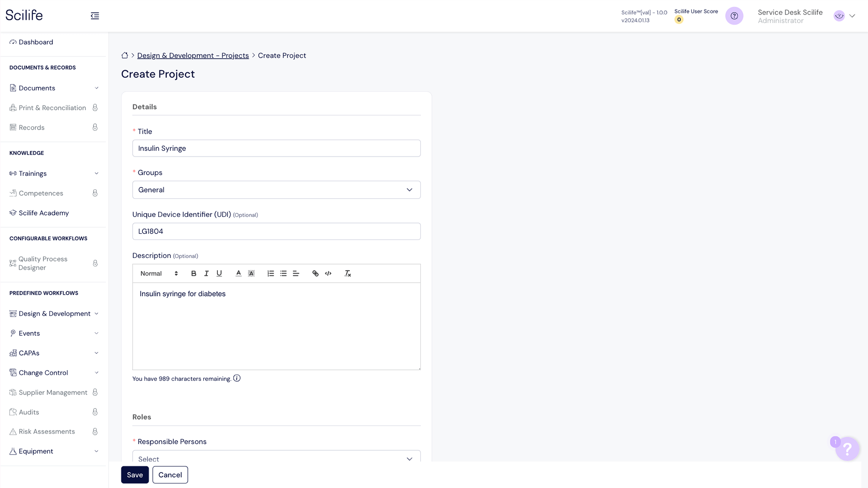868x488 pixels.
Task: Follow the Design & Development - Projects breadcrumb
Action: [x=193, y=56]
